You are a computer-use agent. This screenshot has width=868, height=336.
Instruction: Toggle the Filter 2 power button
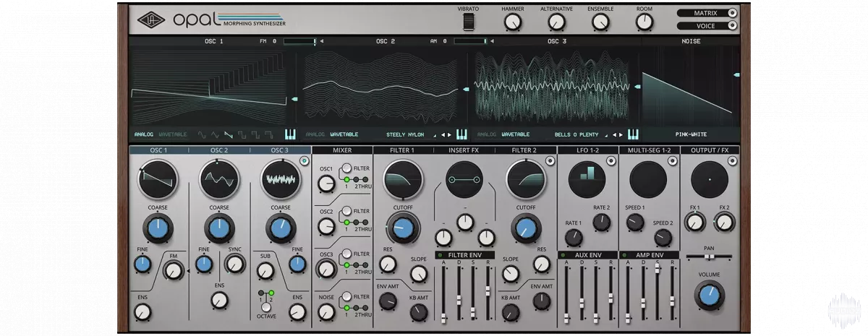[x=550, y=161]
